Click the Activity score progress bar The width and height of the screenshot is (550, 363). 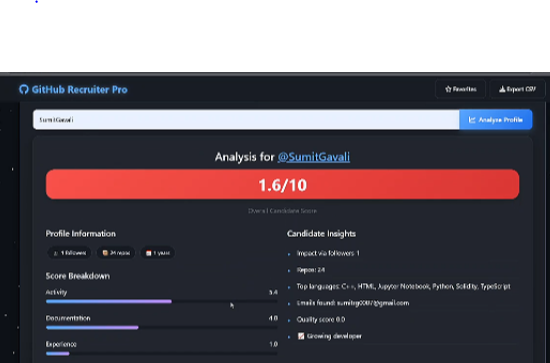pos(161,301)
